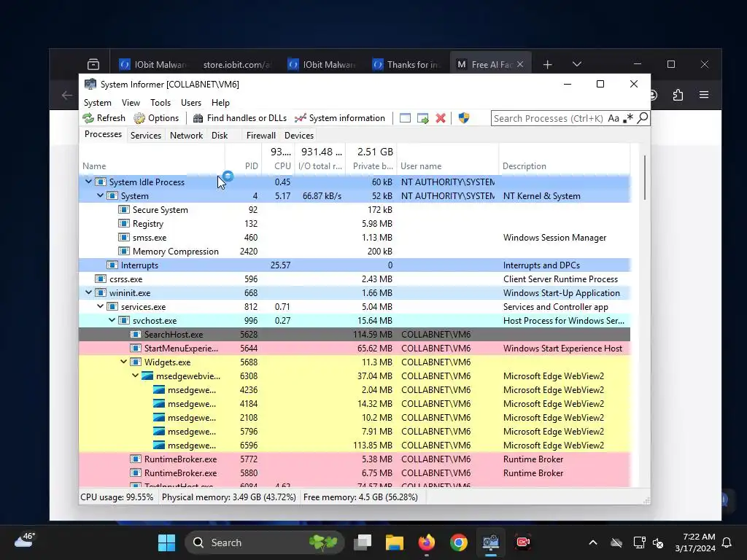
Task: Select the Interrupts row
Action: [355, 265]
